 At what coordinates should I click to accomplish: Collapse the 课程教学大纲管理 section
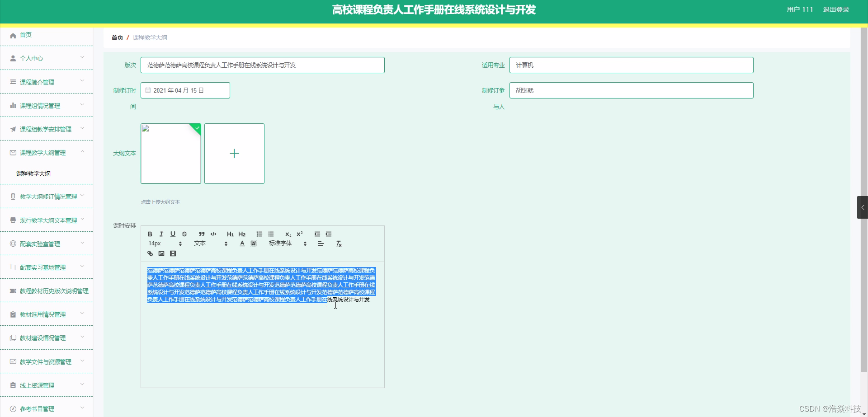(x=46, y=152)
